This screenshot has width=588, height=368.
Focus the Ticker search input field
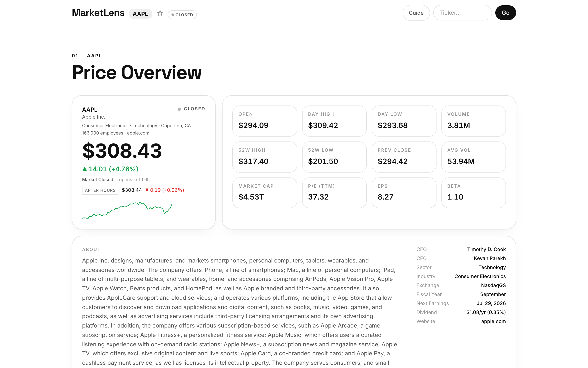pyautogui.click(x=462, y=13)
